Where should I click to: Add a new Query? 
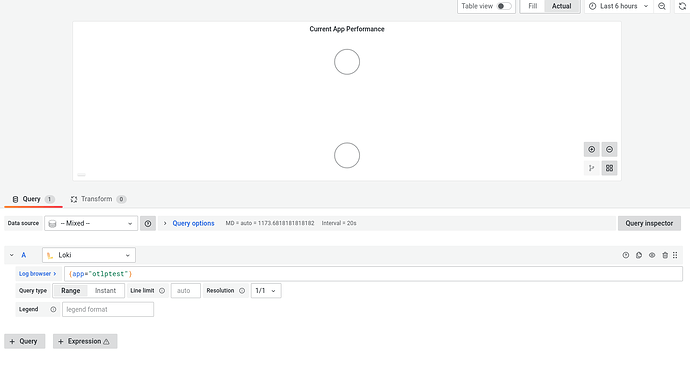[x=25, y=341]
